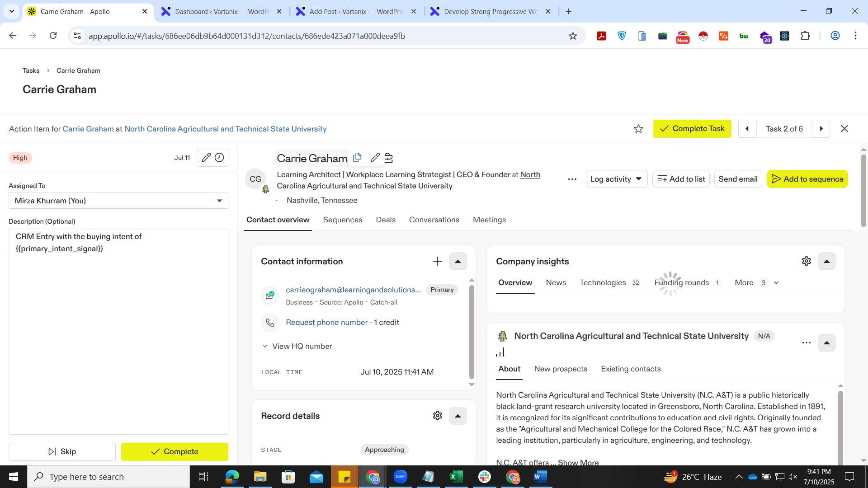Viewport: 868px width, 488px height.
Task: Copy Carrie Graham's name with copy icon
Action: click(x=357, y=157)
